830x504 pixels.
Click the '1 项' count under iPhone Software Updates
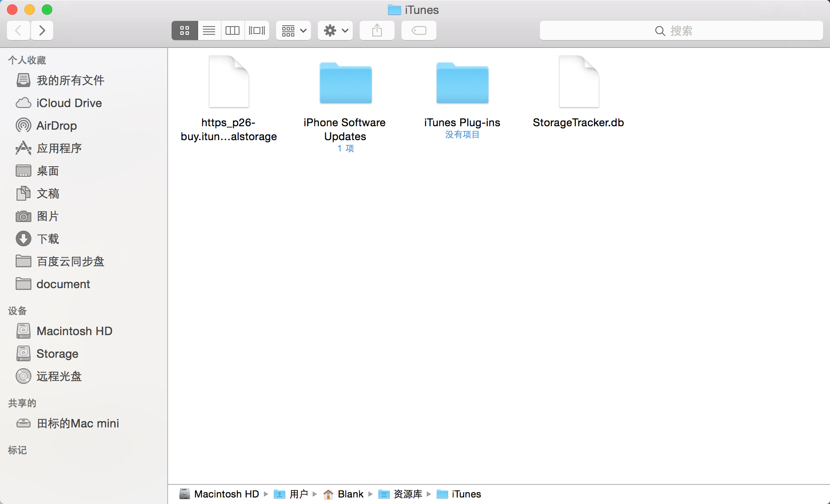[x=346, y=148]
